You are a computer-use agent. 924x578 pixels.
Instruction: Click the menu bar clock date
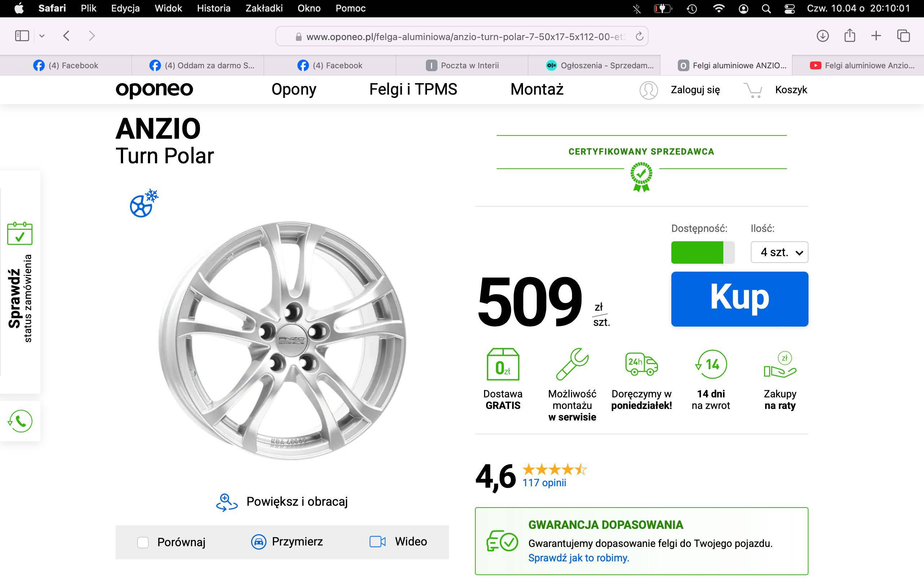click(x=858, y=8)
